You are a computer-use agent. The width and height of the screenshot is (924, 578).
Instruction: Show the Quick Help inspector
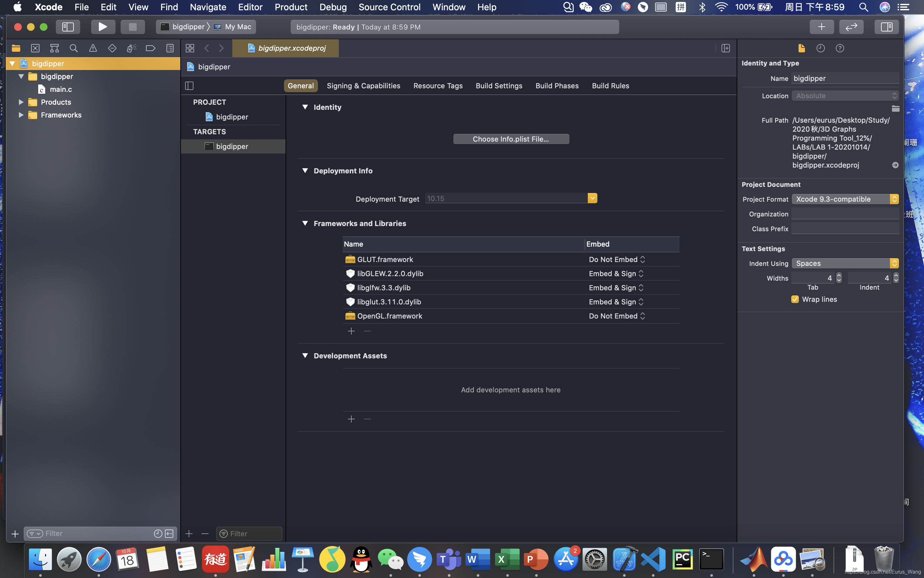840,48
